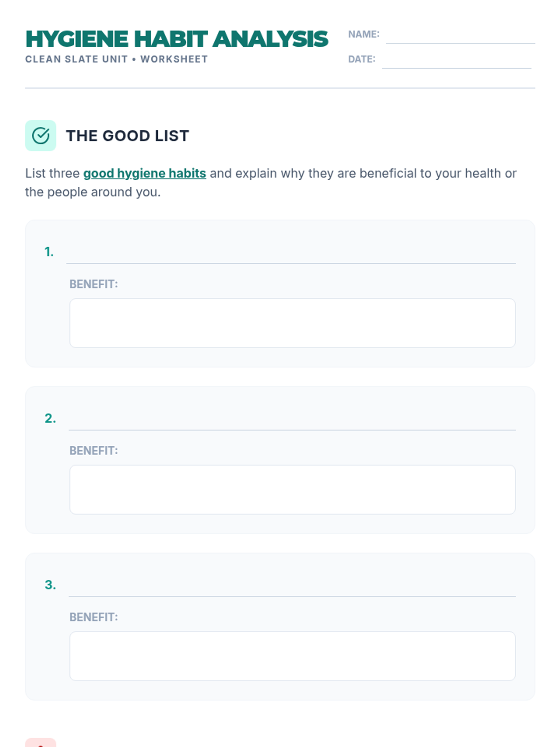Viewport: 560px width, 747px height.
Task: Click the number 1. marker
Action: pyautogui.click(x=49, y=252)
